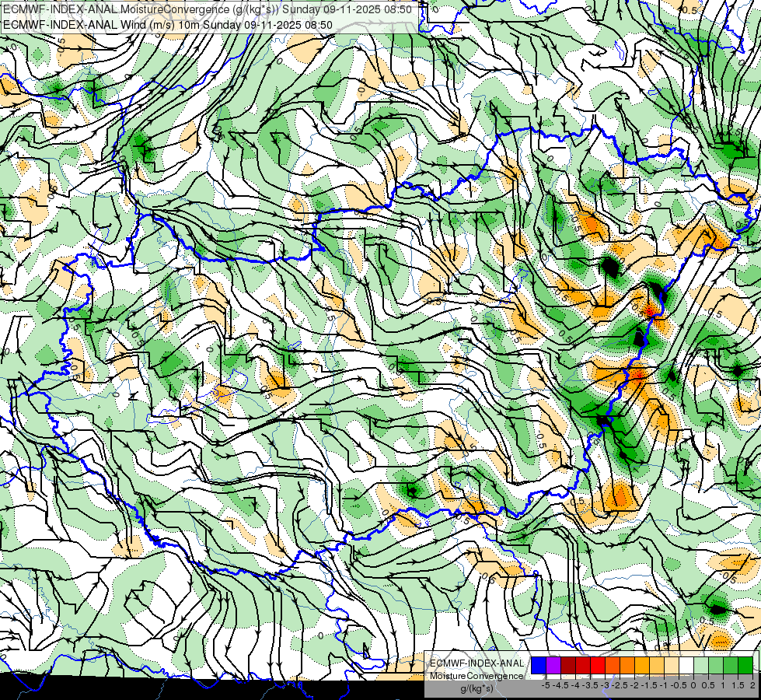Click the white legend swatch
761x700 pixels.
coord(686,665)
